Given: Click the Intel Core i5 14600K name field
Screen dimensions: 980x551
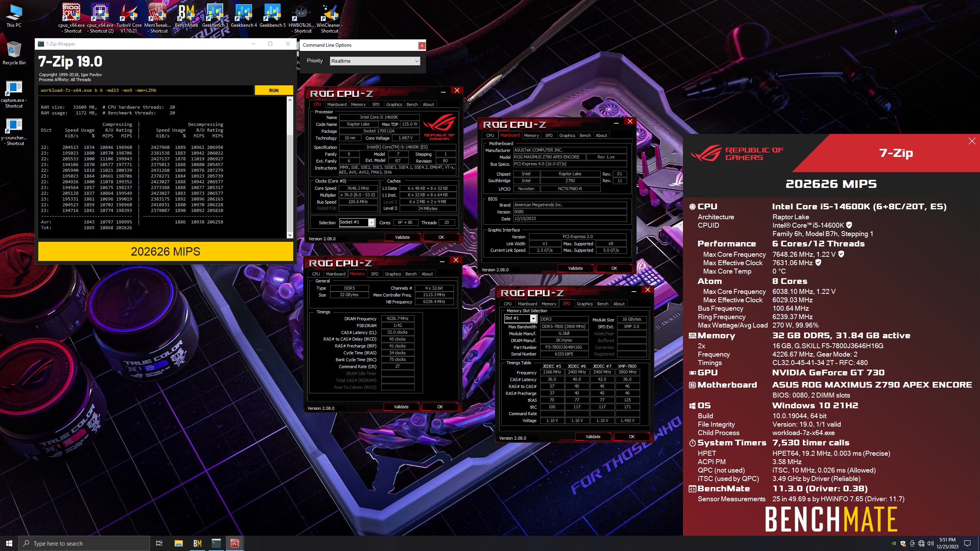Looking at the screenshot, I should point(379,117).
